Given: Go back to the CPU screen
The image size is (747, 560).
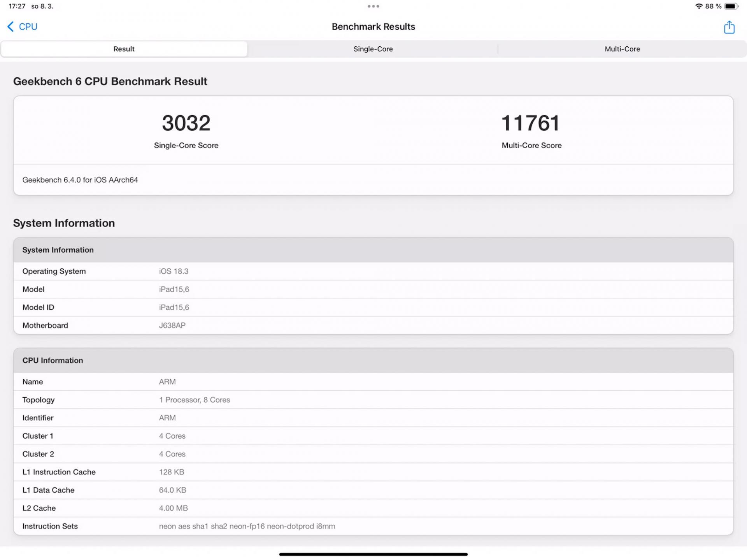Looking at the screenshot, I should 28,26.
